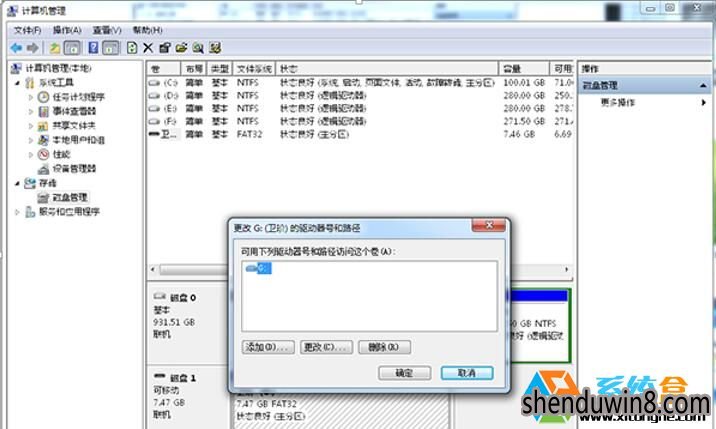Click the 文件系统 column header
Viewport: 716px width, 429px height.
pyautogui.click(x=254, y=69)
